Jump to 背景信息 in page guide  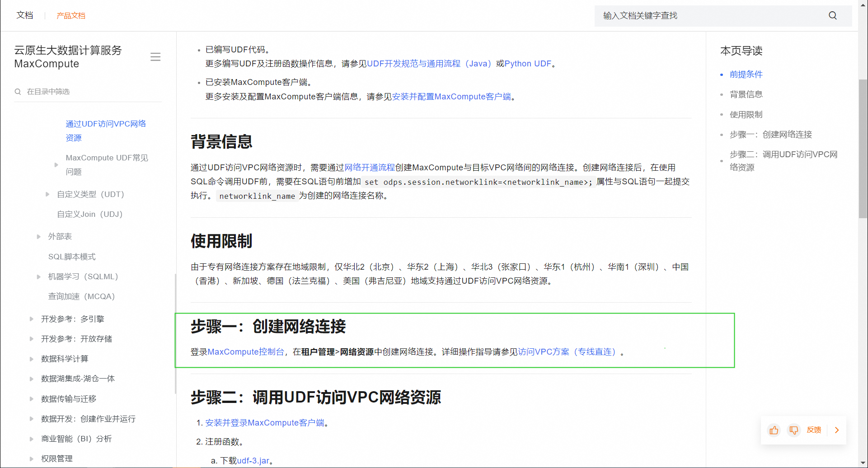pyautogui.click(x=746, y=94)
